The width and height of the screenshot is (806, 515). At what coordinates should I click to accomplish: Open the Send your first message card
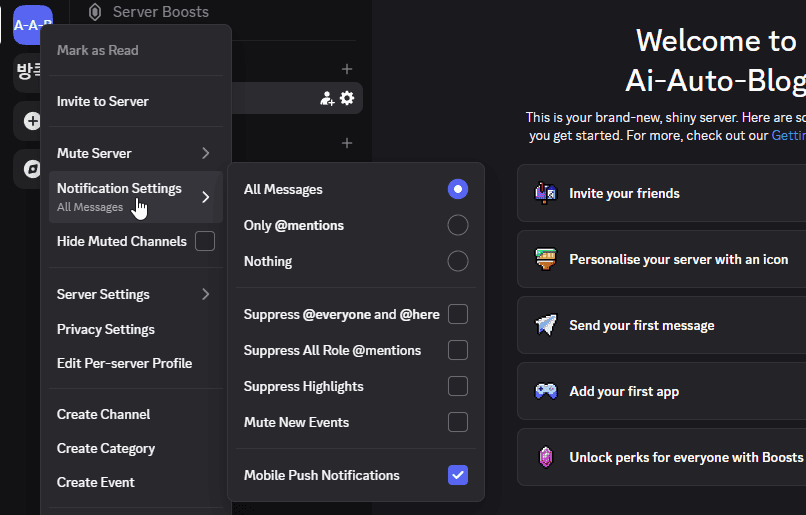tap(662, 325)
